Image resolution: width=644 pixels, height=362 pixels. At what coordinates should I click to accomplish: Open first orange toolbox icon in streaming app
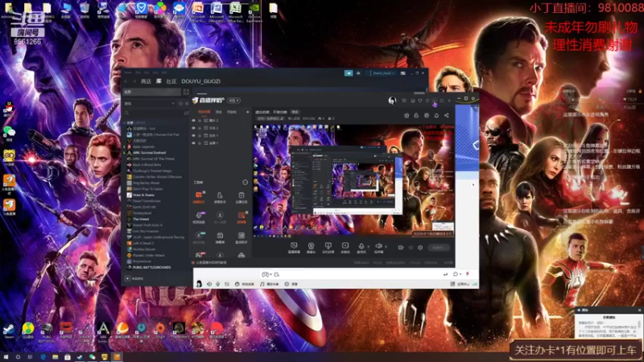pyautogui.click(x=199, y=196)
